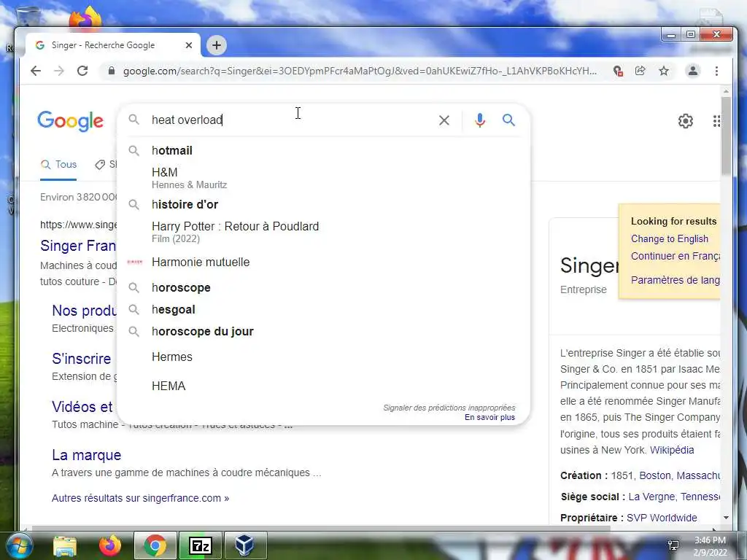747x560 pixels.
Task: Click the scrollbar down arrow
Action: (726, 518)
